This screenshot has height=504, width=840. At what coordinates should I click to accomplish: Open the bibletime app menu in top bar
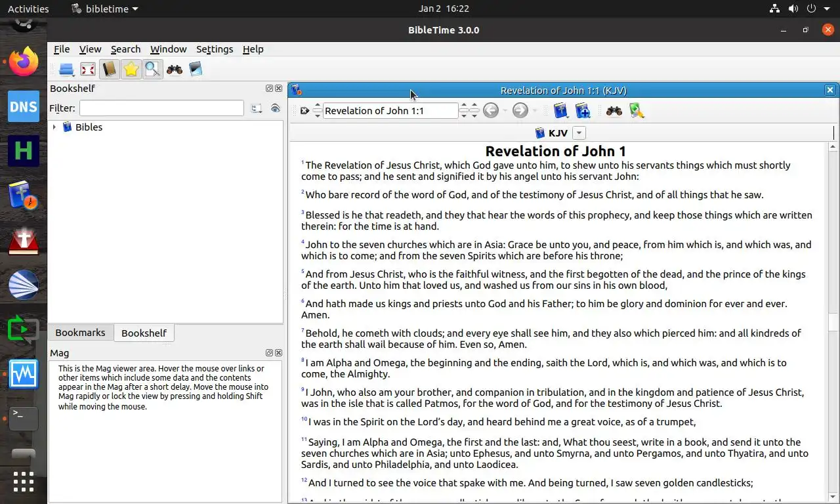[x=104, y=9]
